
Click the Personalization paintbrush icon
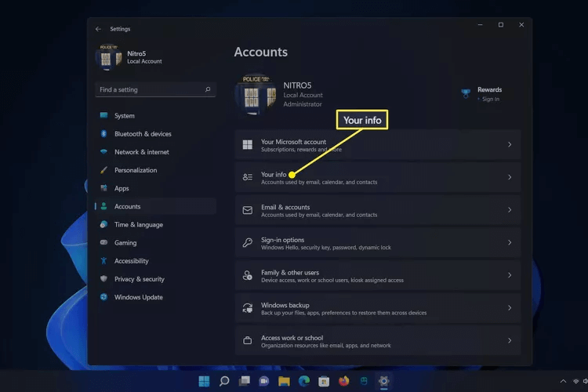pyautogui.click(x=103, y=170)
